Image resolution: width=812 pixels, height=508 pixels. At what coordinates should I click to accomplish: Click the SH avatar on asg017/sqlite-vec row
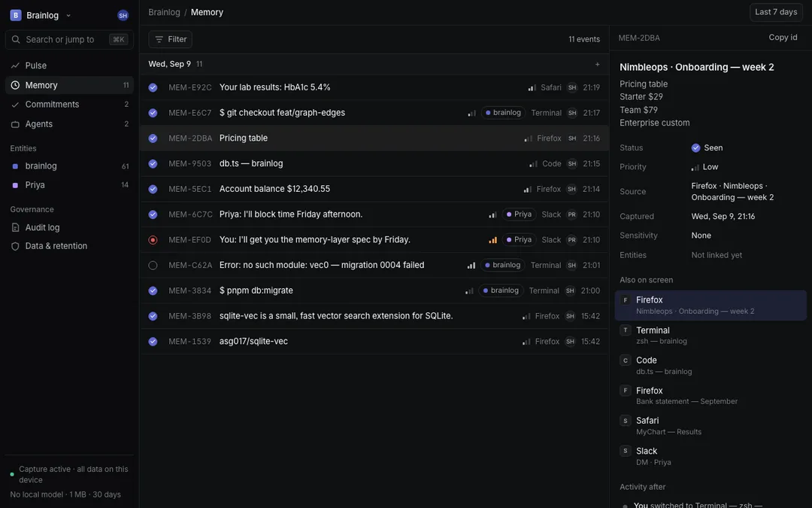coord(570,342)
